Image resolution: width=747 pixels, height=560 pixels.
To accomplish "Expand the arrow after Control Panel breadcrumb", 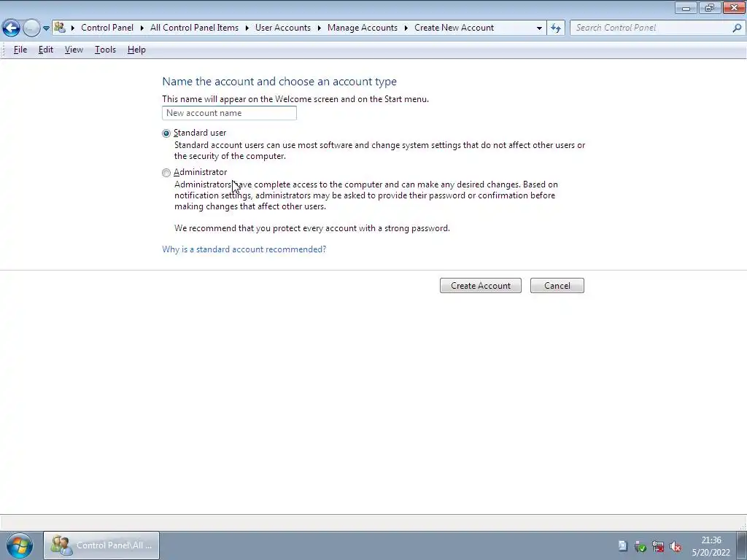I will coord(142,28).
